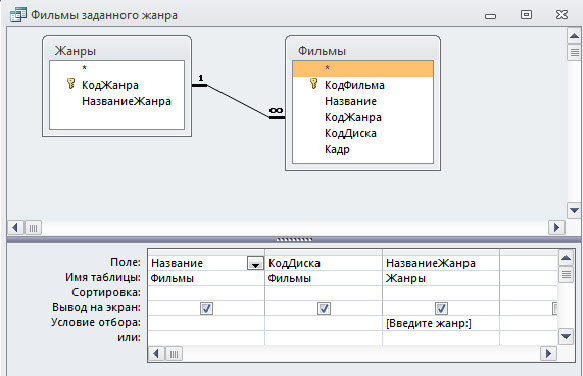
Task: Click the key icon beside КодЖанра
Action: coord(71,84)
